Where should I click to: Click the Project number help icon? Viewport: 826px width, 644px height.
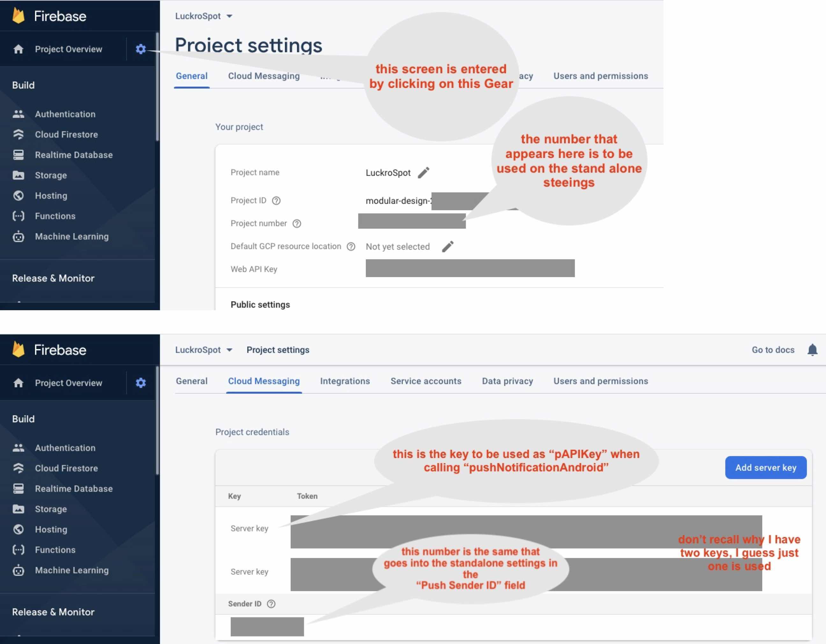297,224
